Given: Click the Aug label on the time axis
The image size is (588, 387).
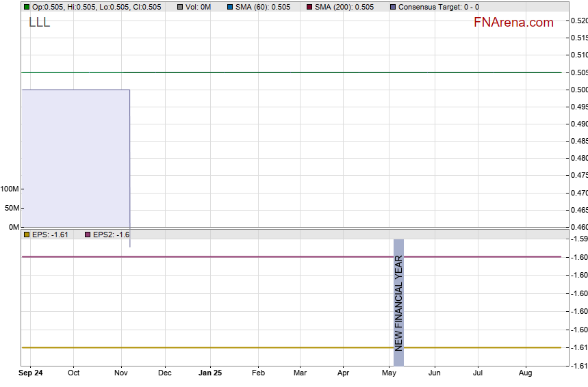Looking at the screenshot, I should point(526,373).
